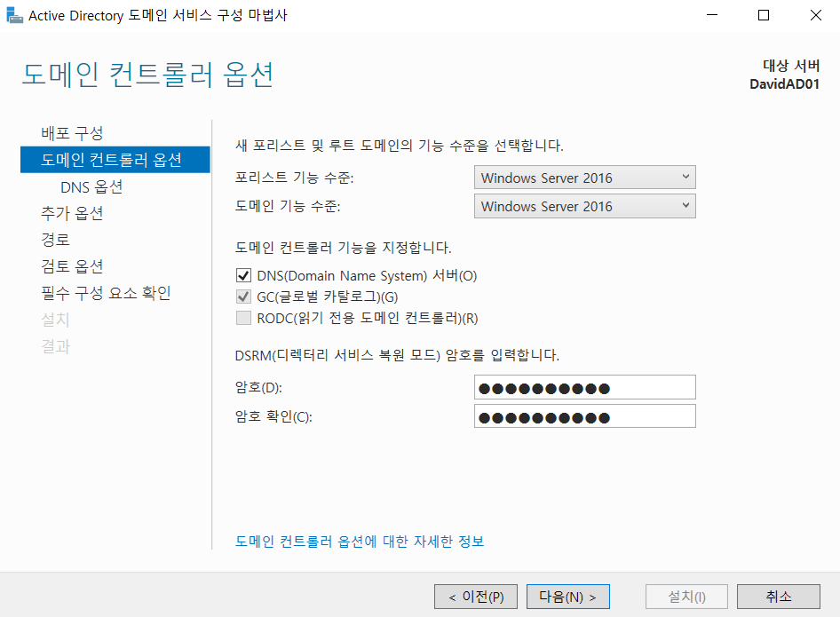The width and height of the screenshot is (840, 617).
Task: Open the 도메인 기능 수준 dropdown
Action: [x=585, y=206]
